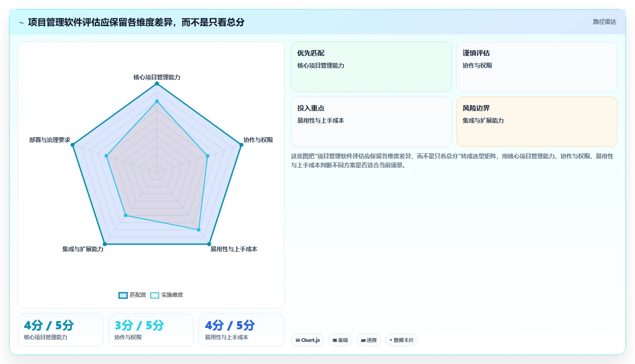Toggle the 实施难度 legend item

tap(166, 295)
